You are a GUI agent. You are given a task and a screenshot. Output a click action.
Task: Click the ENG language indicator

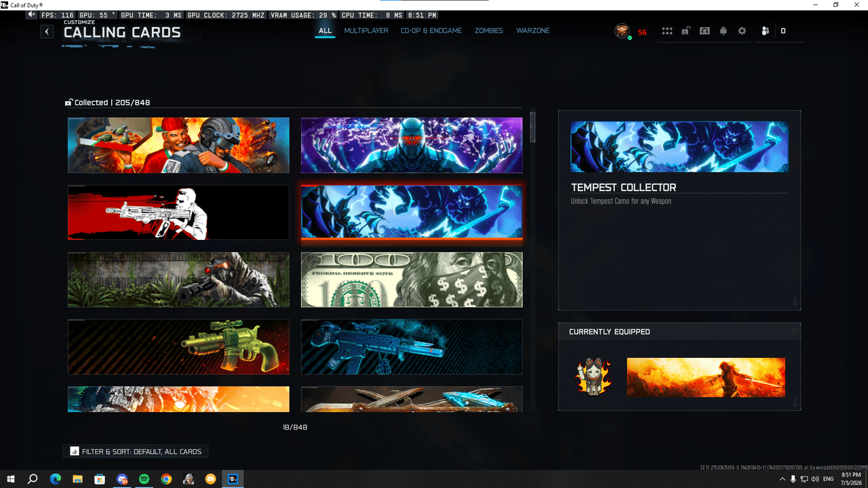pos(829,479)
